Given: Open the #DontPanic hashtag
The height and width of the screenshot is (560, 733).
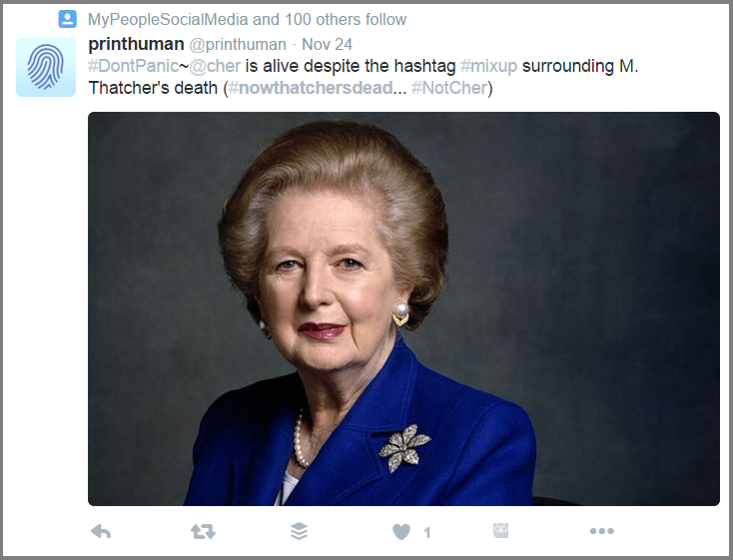Looking at the screenshot, I should 133,66.
